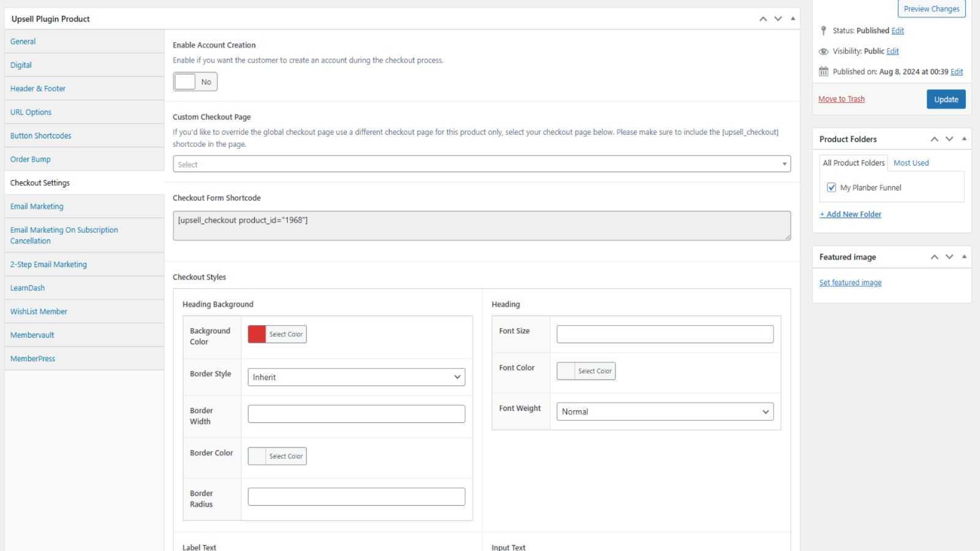This screenshot has height=551, width=980.
Task: Click the Heading Font Size field
Action: click(665, 334)
